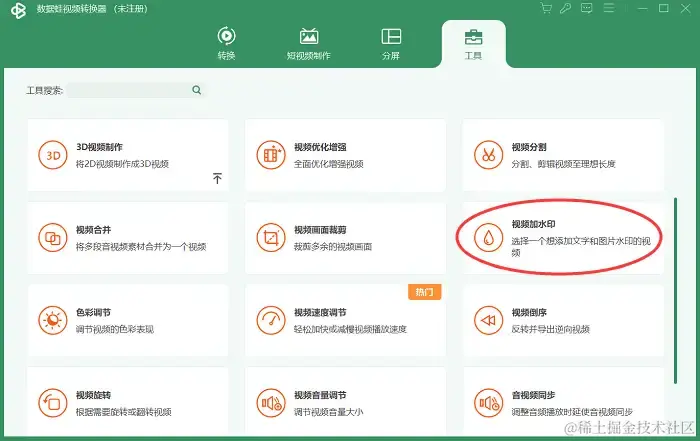Open the 视频速度调节 gauge icon
Viewport: 700px width, 441px height.
(x=271, y=320)
